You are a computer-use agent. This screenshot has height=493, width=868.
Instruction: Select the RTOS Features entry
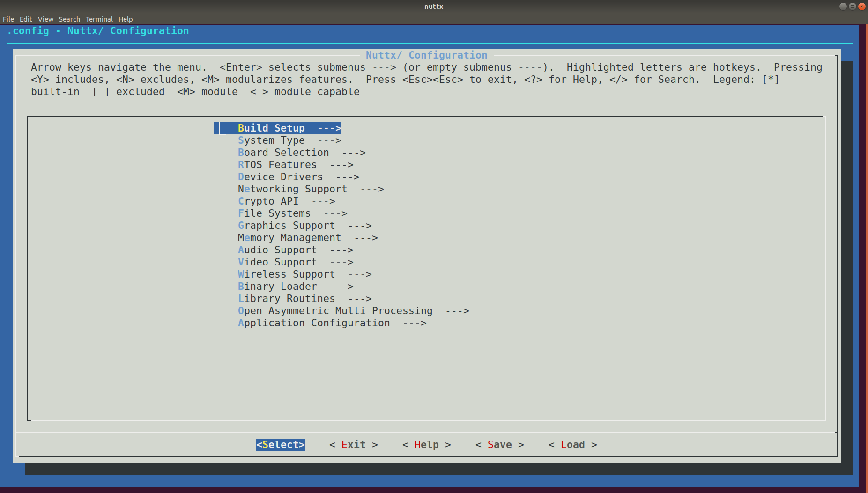295,165
